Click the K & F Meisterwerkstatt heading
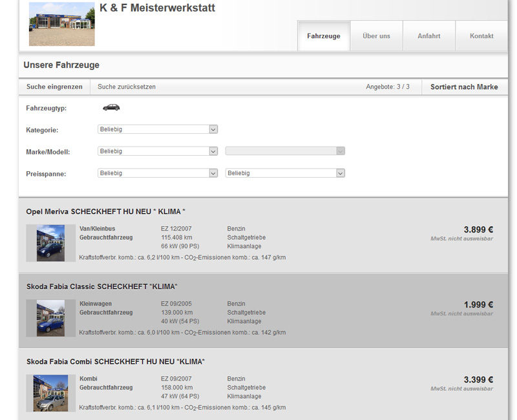517x420 pixels. tap(157, 8)
